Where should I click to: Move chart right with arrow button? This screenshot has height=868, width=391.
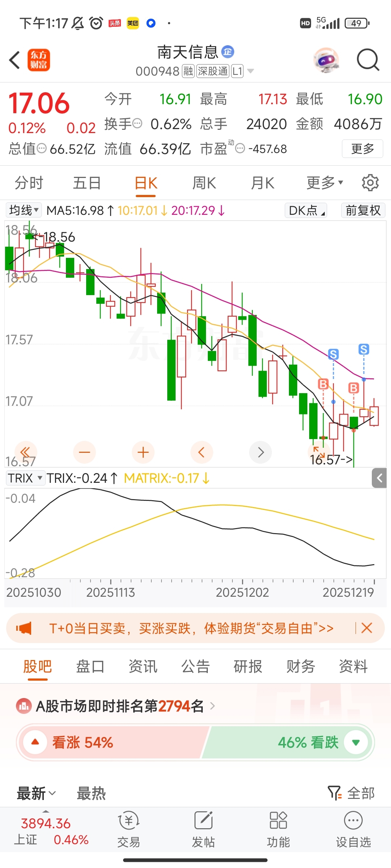pos(261,452)
